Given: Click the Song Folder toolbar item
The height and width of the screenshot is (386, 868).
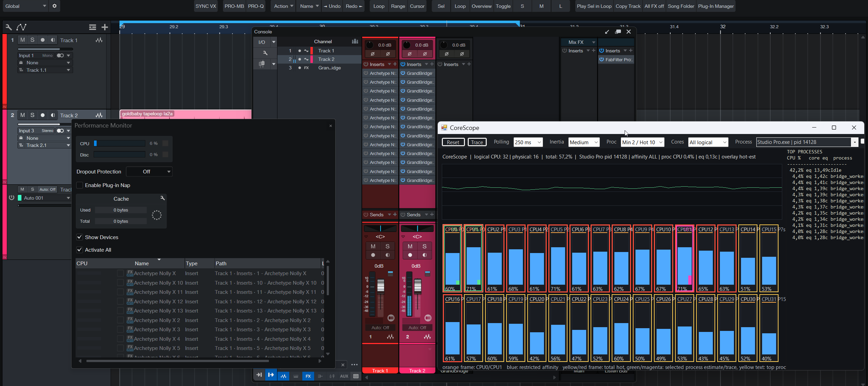Looking at the screenshot, I should [681, 6].
